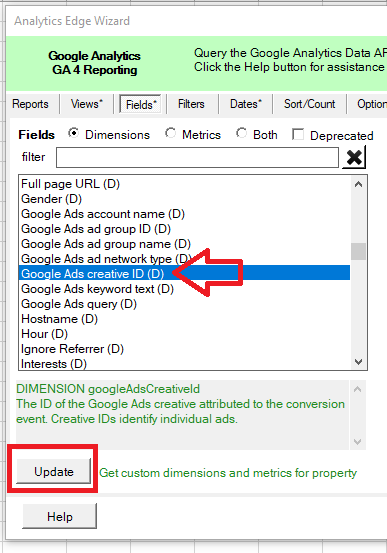Click the description box scroll down arrow
Viewport: 387px width, 553px height.
[x=357, y=441]
